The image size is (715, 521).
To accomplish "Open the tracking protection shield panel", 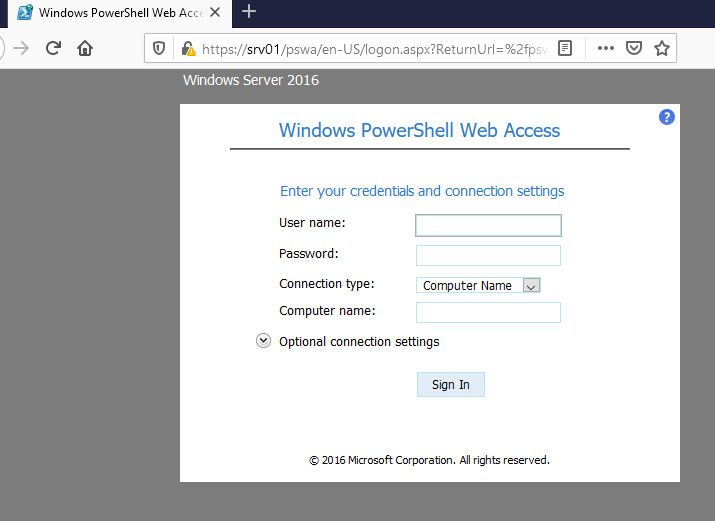I will (159, 48).
